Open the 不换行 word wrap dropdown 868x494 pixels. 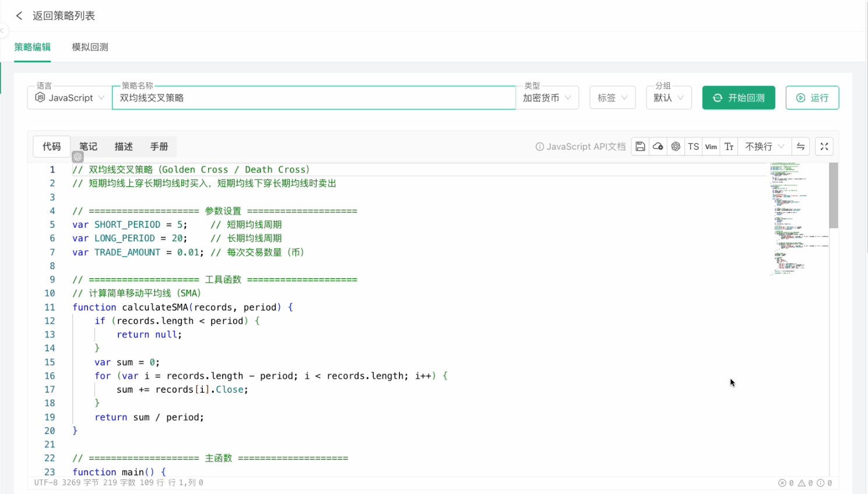pos(764,147)
